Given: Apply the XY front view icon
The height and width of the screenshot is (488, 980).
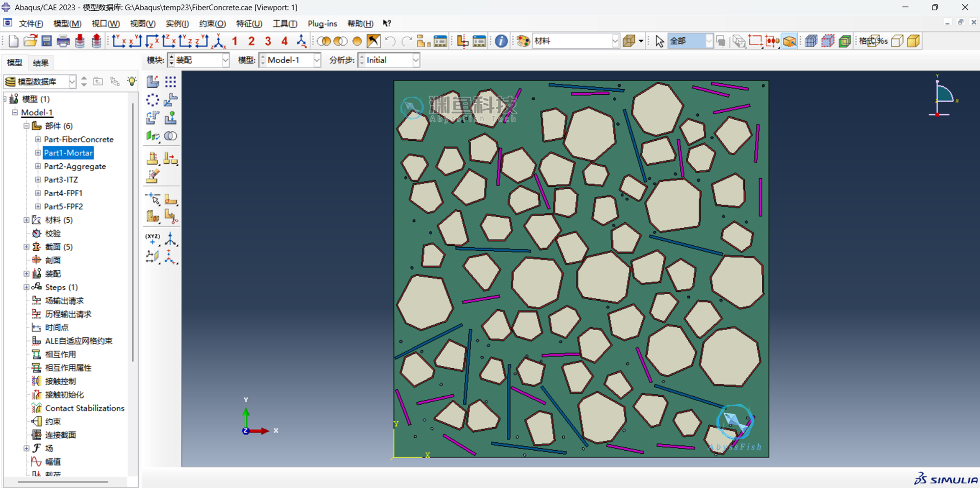Looking at the screenshot, I should [x=119, y=41].
